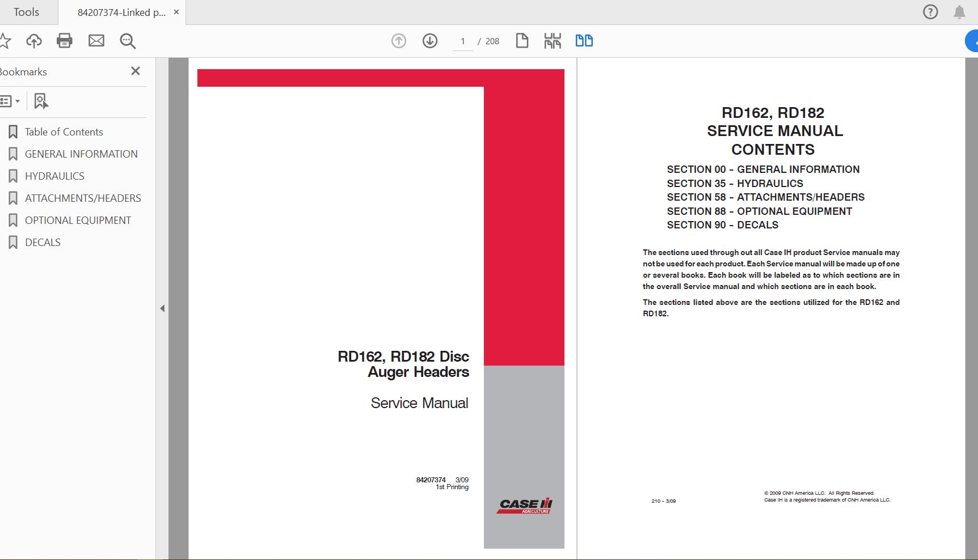
Task: Click the '/ 208' total pages label
Action: pyautogui.click(x=488, y=41)
